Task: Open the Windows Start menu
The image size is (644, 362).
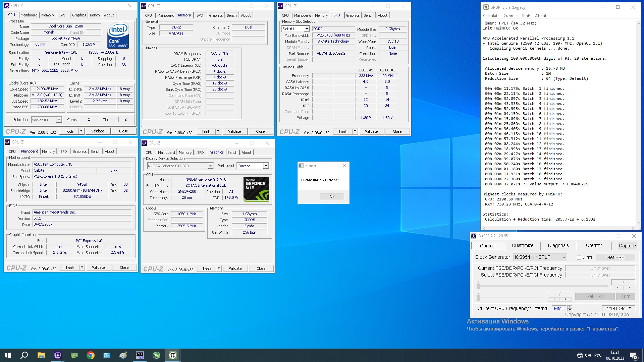Action: pyautogui.click(x=8, y=355)
